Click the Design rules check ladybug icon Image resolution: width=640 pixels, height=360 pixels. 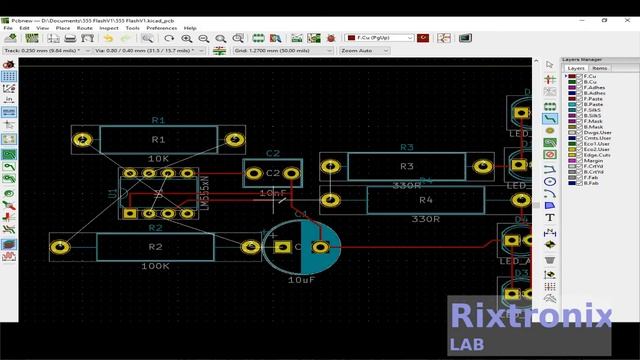(331, 38)
